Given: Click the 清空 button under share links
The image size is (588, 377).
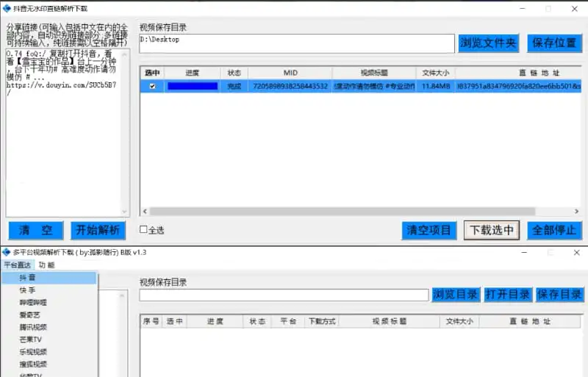Looking at the screenshot, I should (x=36, y=230).
